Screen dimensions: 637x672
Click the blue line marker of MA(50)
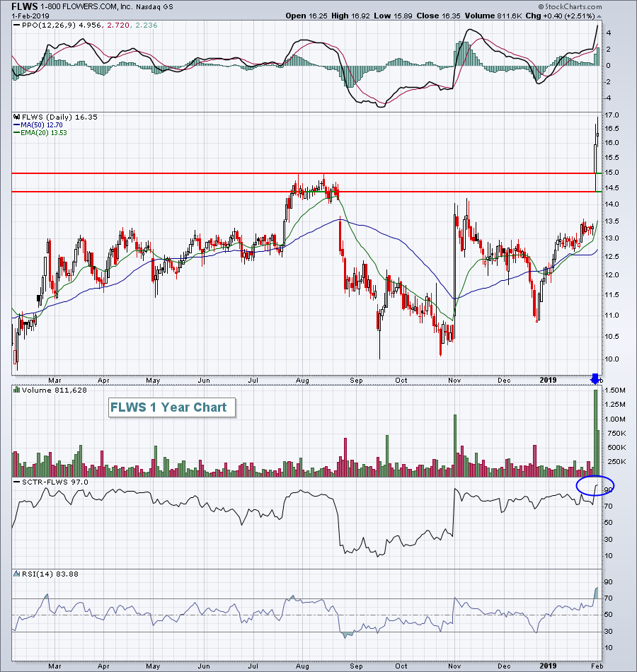(17, 125)
